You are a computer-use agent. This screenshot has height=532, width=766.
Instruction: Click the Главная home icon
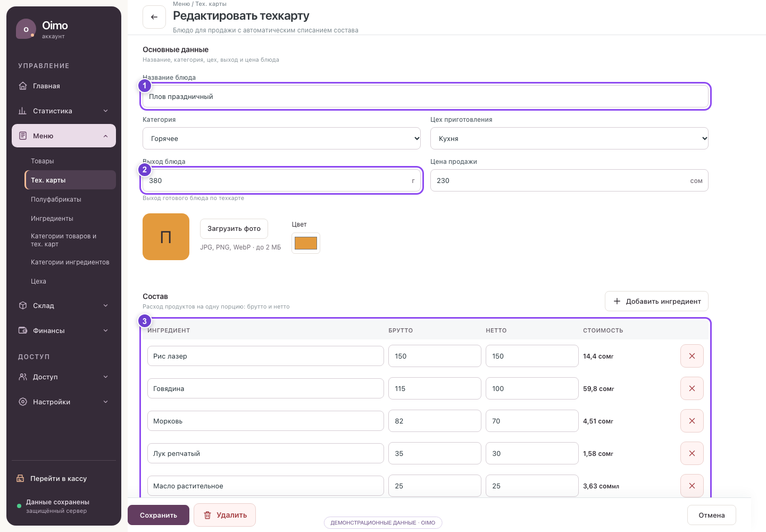click(23, 86)
